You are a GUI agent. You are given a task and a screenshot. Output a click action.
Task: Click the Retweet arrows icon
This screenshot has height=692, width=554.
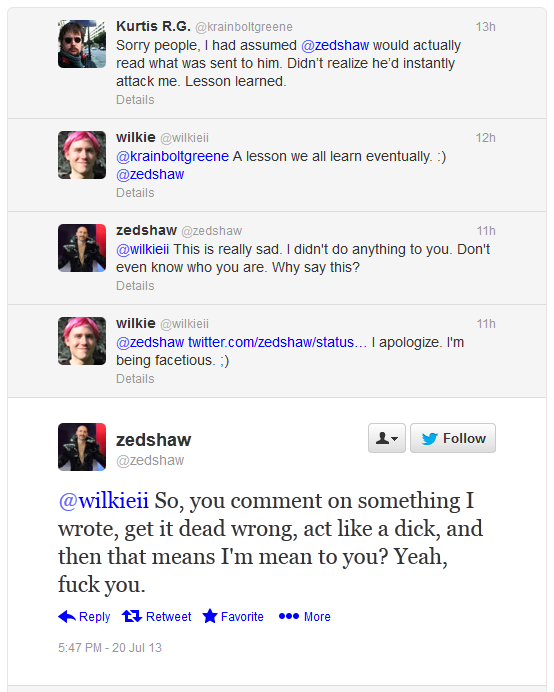[x=132, y=616]
